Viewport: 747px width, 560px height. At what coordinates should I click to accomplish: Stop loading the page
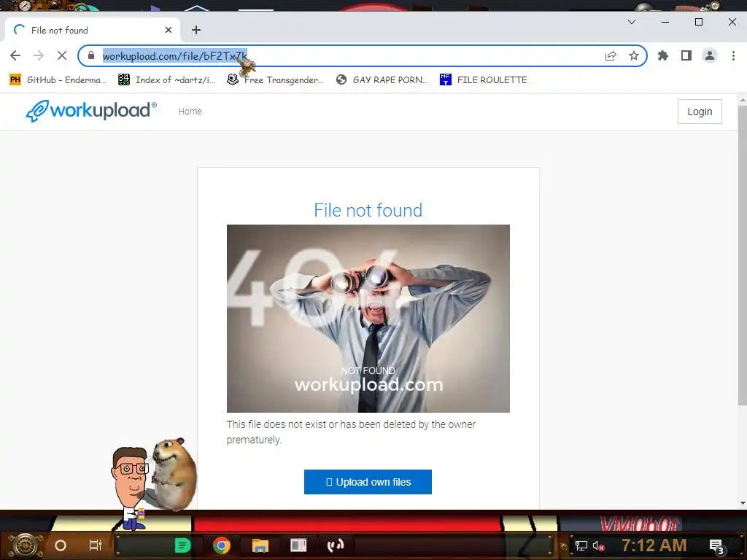click(x=62, y=55)
